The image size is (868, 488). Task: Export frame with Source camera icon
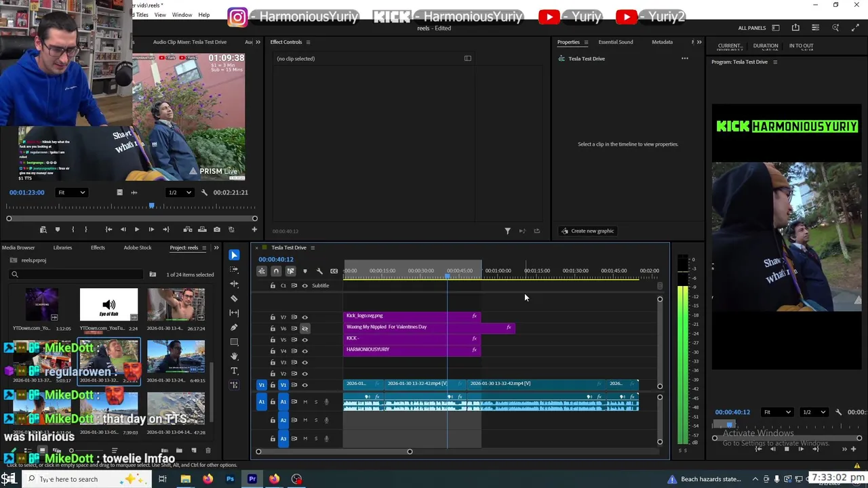[217, 230]
